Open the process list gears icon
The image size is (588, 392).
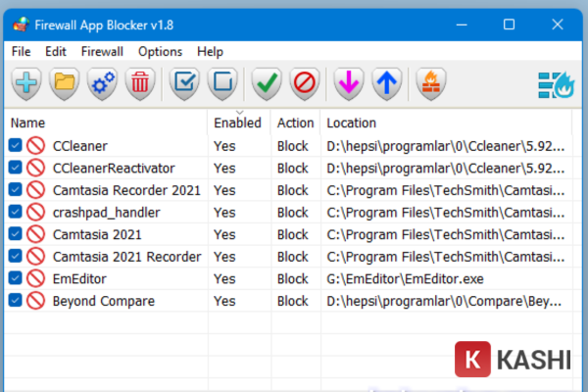coord(103,83)
